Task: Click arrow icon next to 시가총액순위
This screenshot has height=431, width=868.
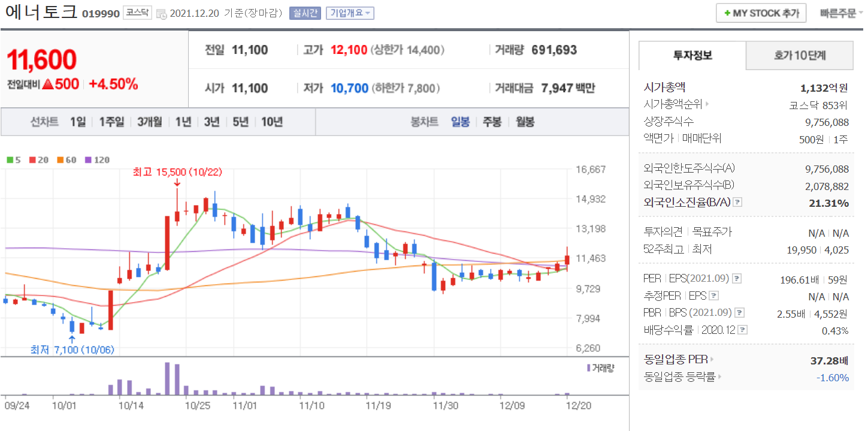Action: [707, 105]
